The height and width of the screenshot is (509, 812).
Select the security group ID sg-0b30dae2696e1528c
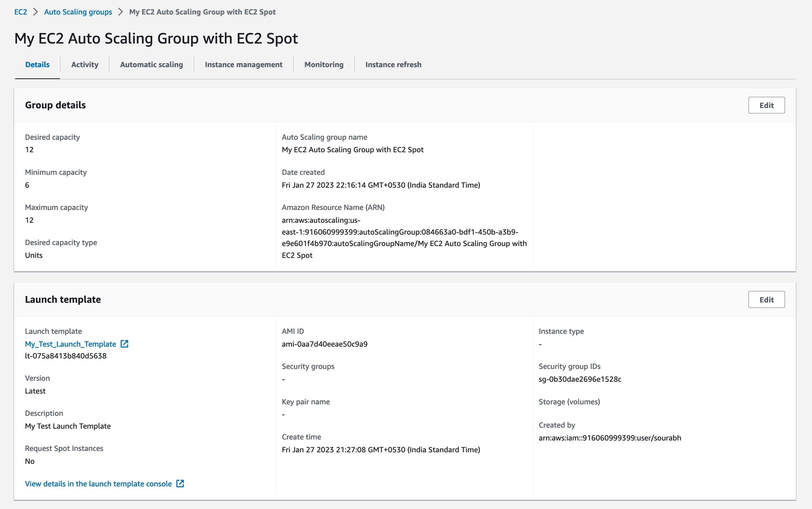coord(580,379)
